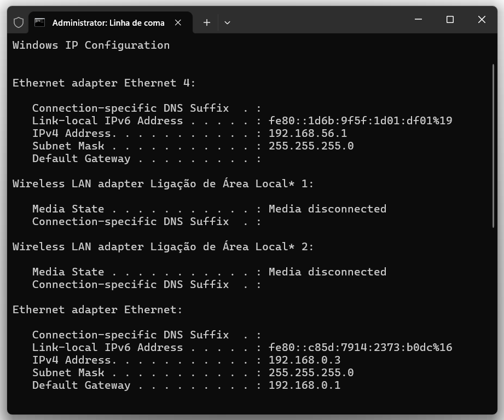
Task: Select the 'Administrator: Linha de coma' tab
Action: pyautogui.click(x=108, y=22)
